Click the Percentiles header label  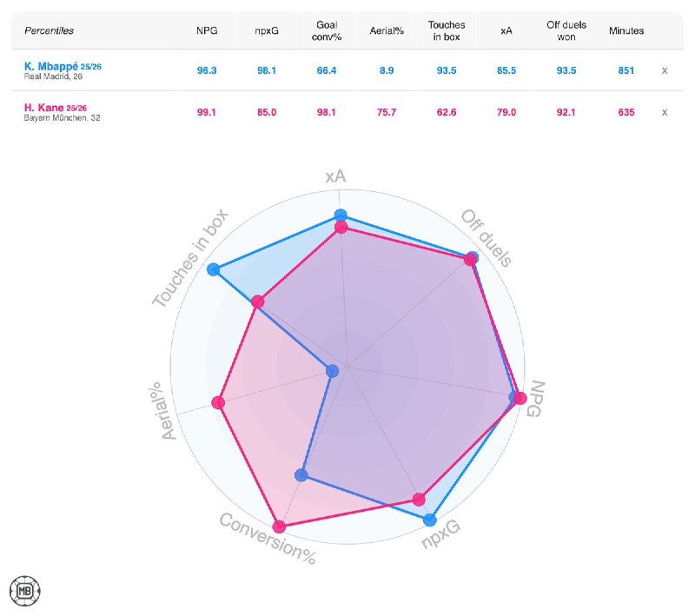coord(49,30)
